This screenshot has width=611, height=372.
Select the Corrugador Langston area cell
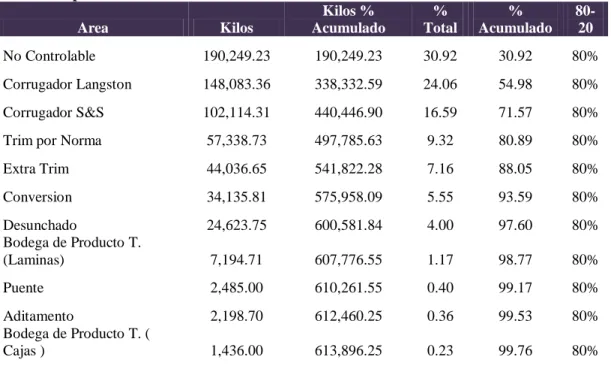[67, 85]
